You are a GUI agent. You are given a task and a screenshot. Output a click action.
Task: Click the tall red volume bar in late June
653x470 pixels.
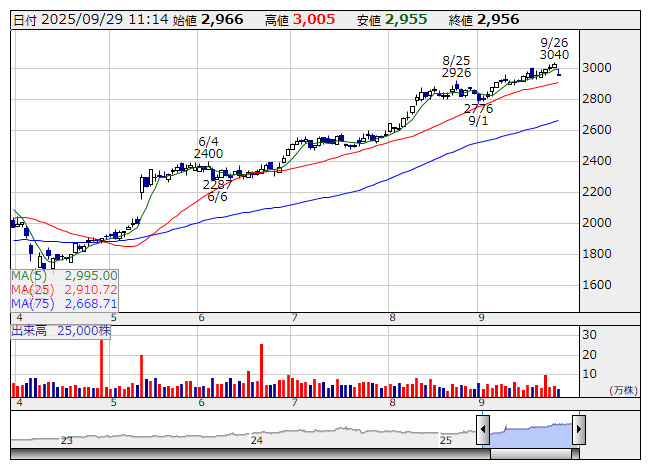[x=262, y=370]
